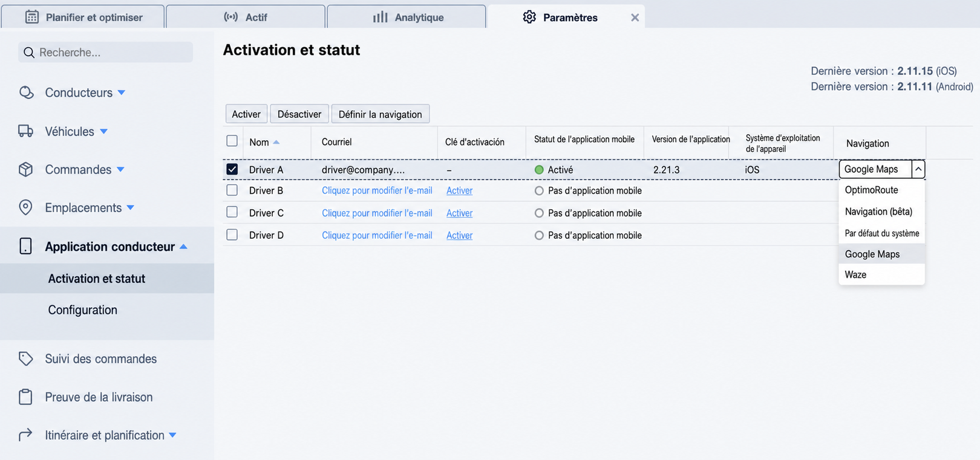Click Activer link for Driver B
The image size is (980, 460).
point(459,190)
